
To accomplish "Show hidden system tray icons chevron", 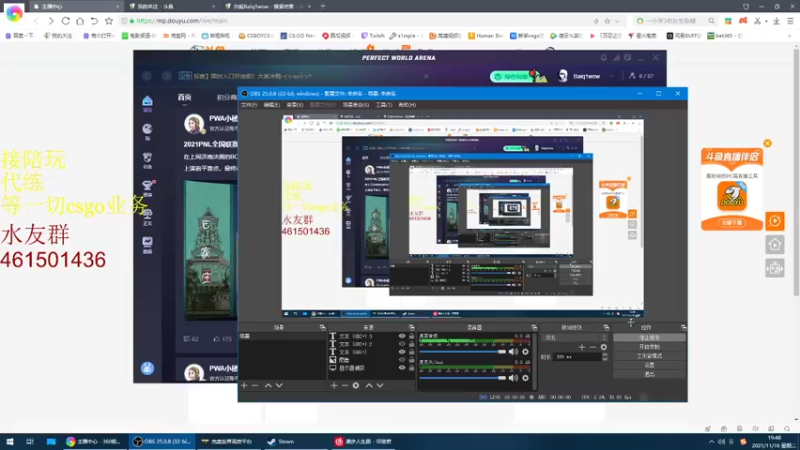I will (711, 441).
